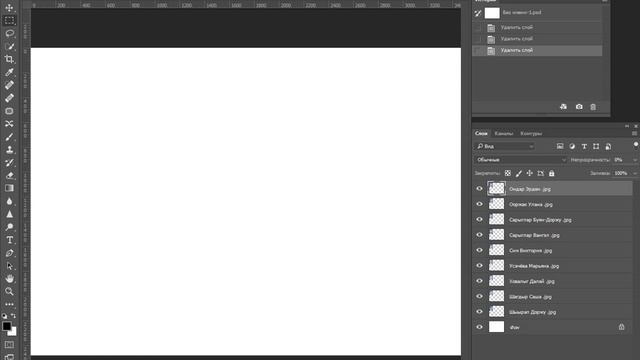This screenshot has width=640, height=360.
Task: Select the Шыырап Доржу layer name
Action: pos(532,312)
